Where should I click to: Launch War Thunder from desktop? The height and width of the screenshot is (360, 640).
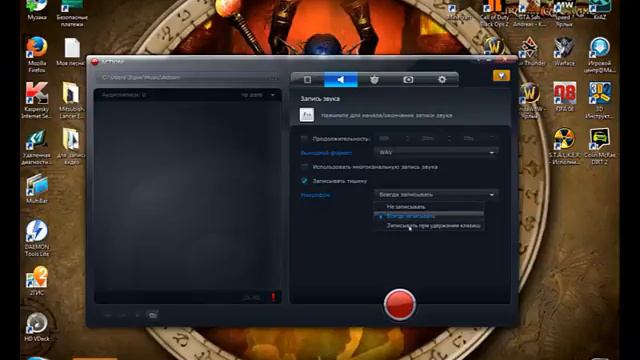click(531, 51)
